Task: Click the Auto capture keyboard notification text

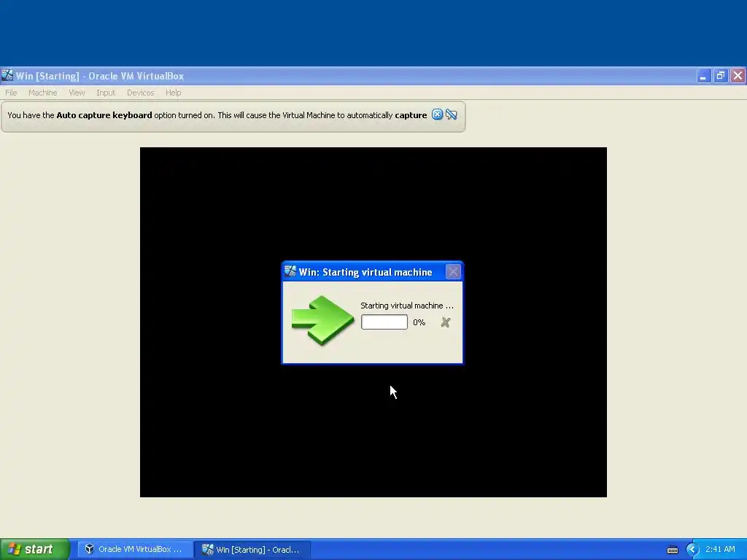Action: [x=217, y=115]
